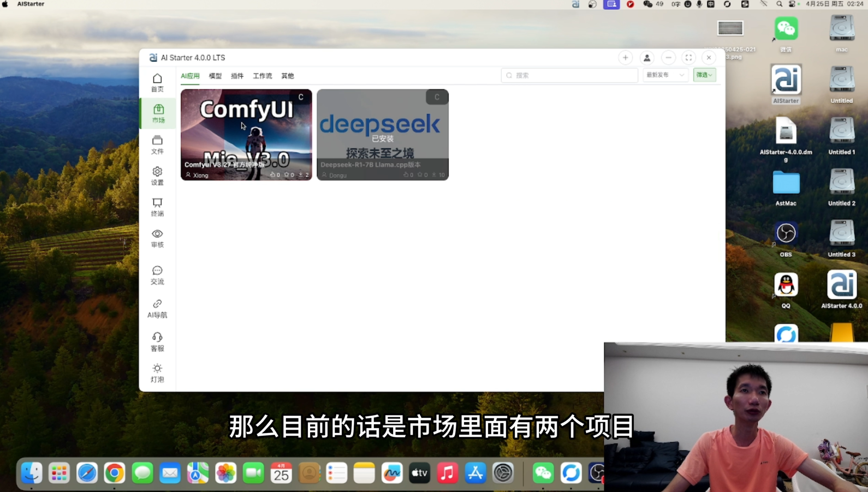Switch to the 其他 tab

click(288, 76)
